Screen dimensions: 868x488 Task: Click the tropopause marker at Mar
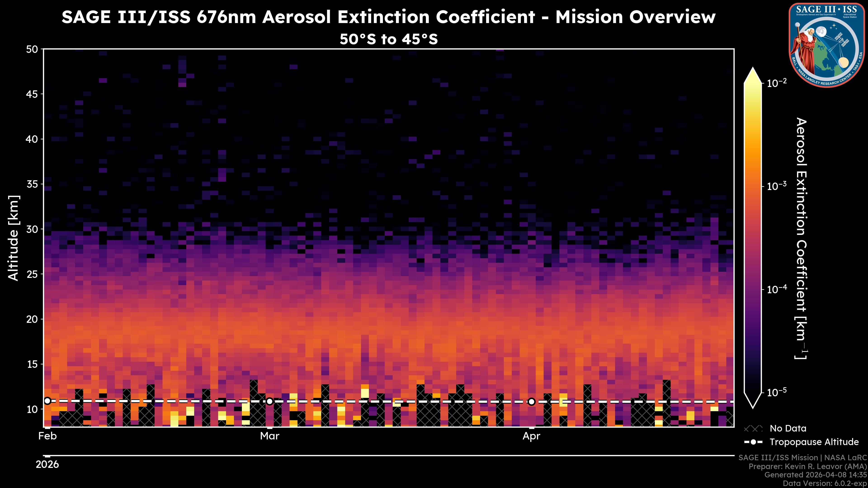(270, 401)
